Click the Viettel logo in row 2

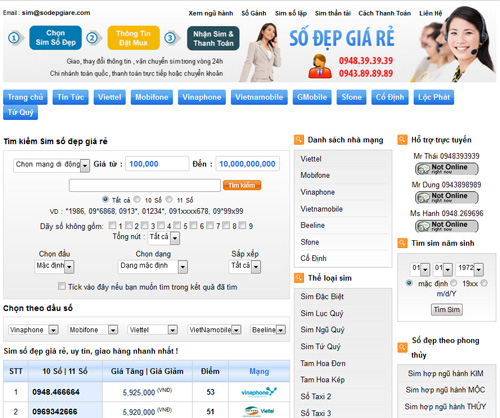(x=259, y=411)
